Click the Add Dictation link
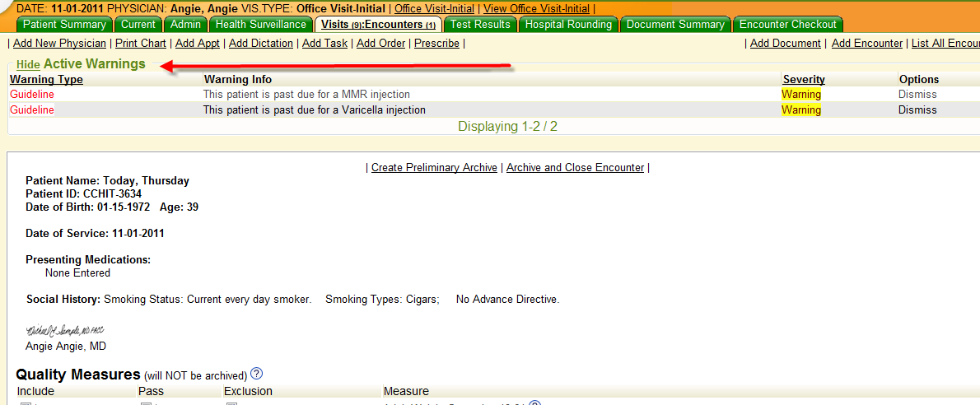Screen dimensions: 980x405 [260, 43]
